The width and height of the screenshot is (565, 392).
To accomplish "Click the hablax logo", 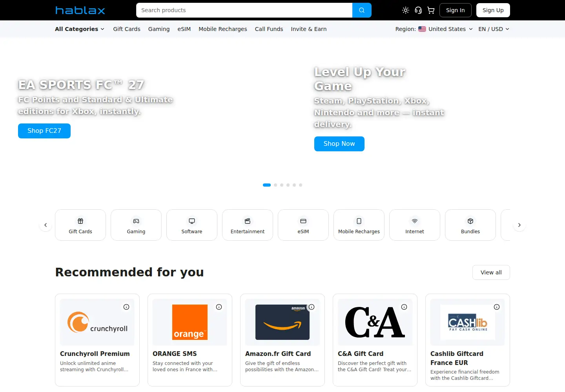I will point(80,10).
